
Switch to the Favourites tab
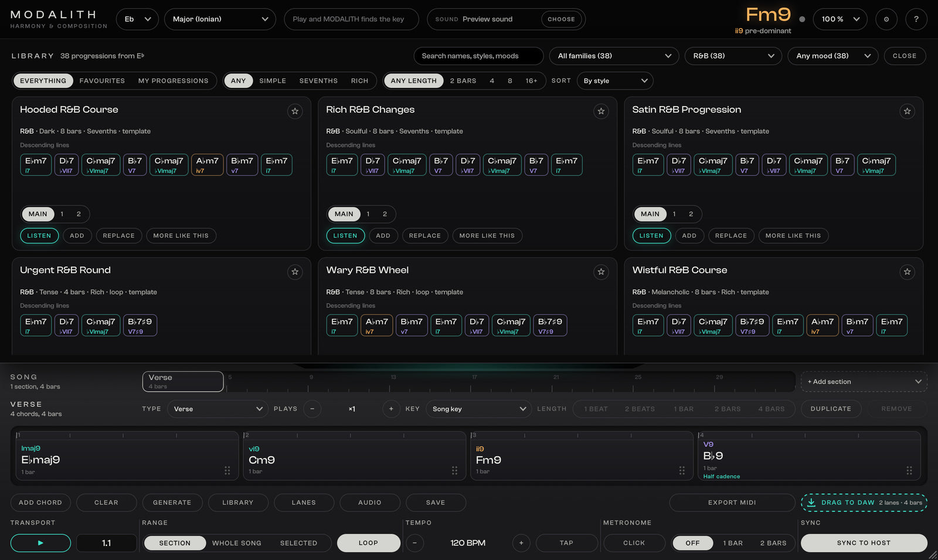[102, 81]
